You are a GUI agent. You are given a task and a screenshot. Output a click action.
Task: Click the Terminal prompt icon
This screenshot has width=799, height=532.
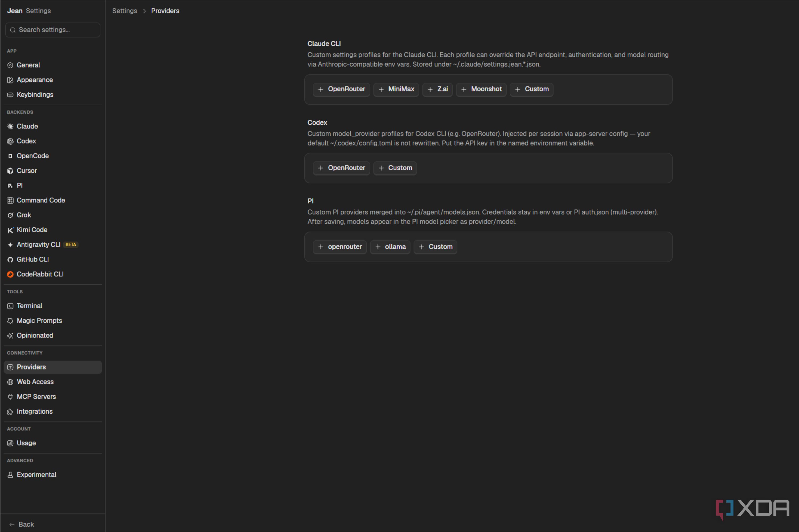pyautogui.click(x=10, y=306)
